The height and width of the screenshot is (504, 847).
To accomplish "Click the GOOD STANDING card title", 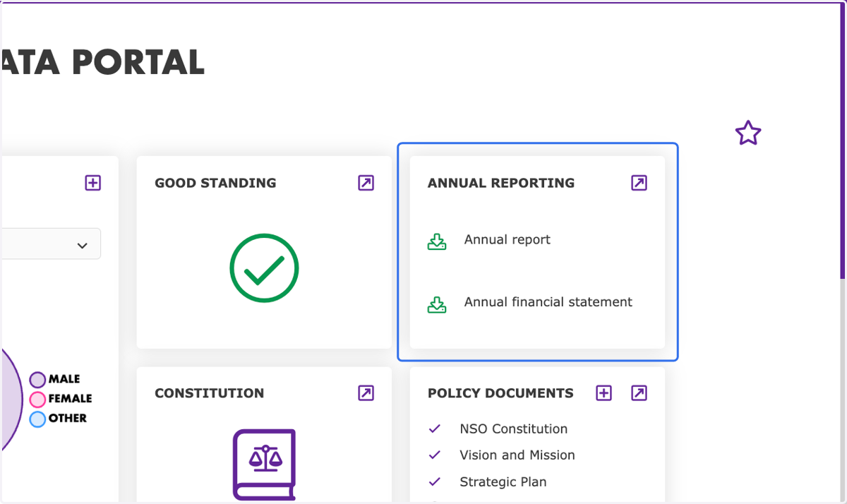I will (215, 183).
